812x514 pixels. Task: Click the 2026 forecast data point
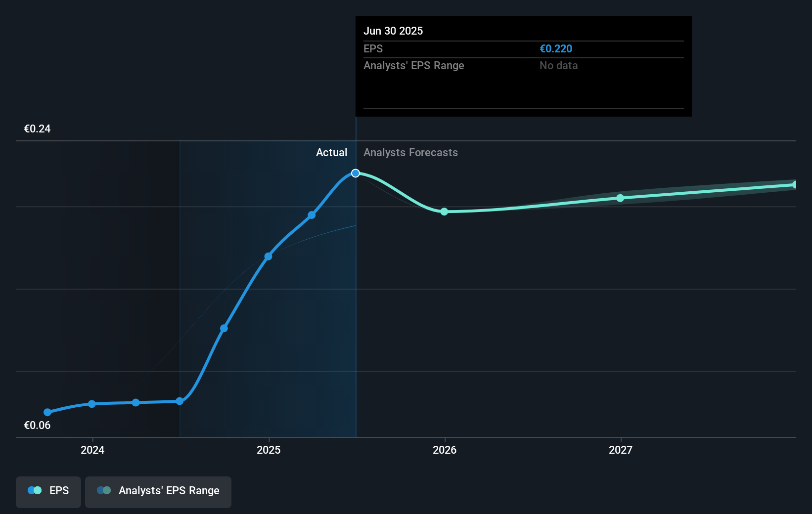tap(444, 212)
